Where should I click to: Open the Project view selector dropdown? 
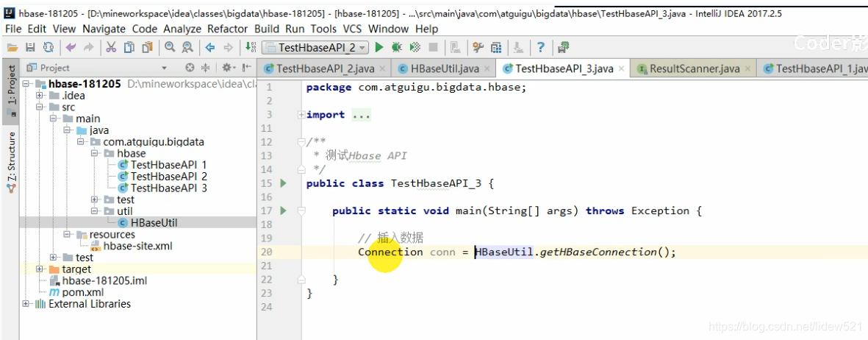pyautogui.click(x=164, y=68)
